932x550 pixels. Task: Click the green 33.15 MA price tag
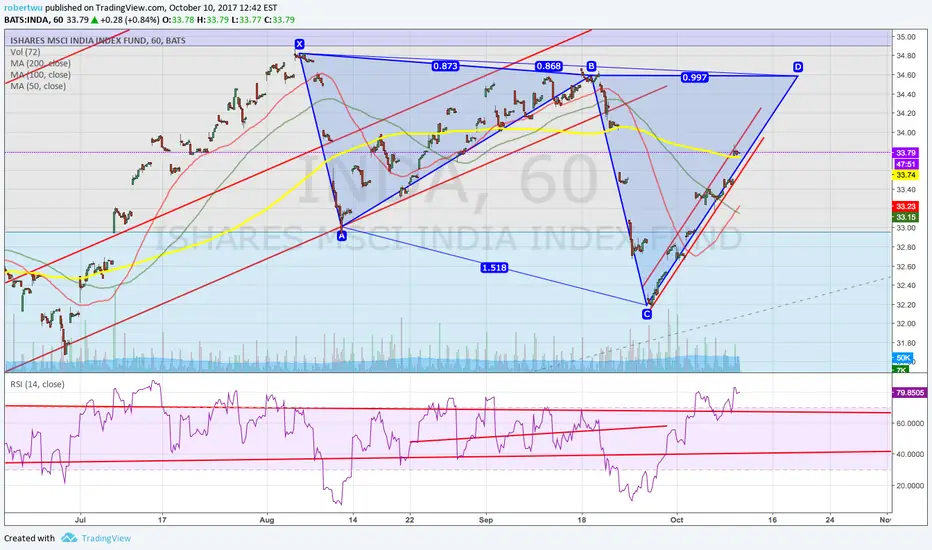pyautogui.click(x=906, y=217)
